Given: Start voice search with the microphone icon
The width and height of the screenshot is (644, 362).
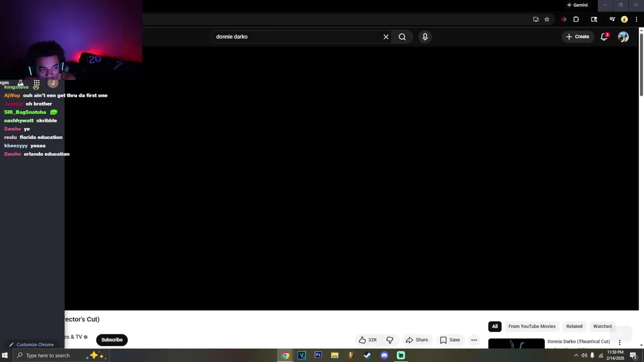Looking at the screenshot, I should [425, 37].
